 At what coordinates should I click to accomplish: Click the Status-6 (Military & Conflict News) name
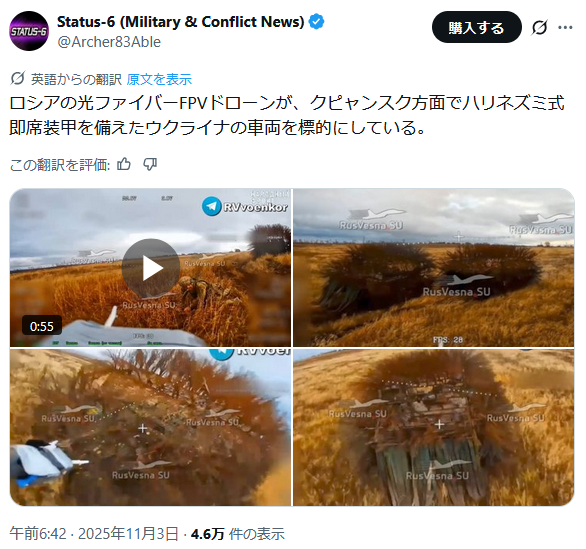pyautogui.click(x=181, y=22)
